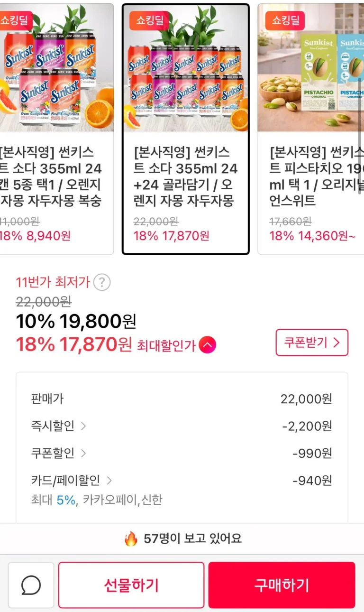Select the 24+24 골라담기 soda product image
This screenshot has width=364, height=612.
point(186,71)
